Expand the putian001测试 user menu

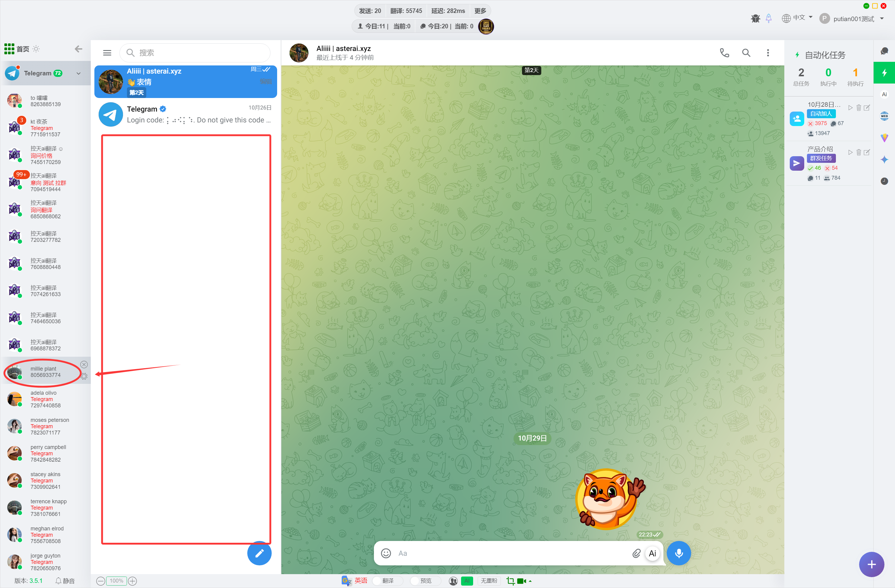[x=882, y=18]
